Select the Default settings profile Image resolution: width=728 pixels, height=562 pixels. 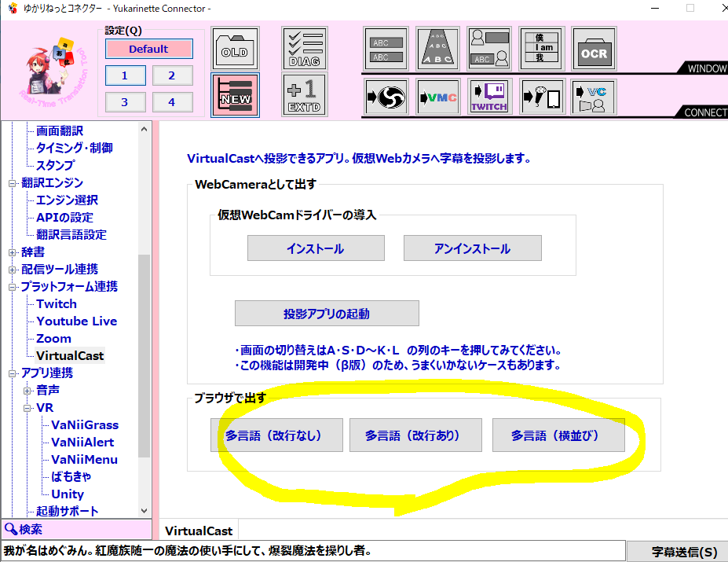pyautogui.click(x=149, y=49)
